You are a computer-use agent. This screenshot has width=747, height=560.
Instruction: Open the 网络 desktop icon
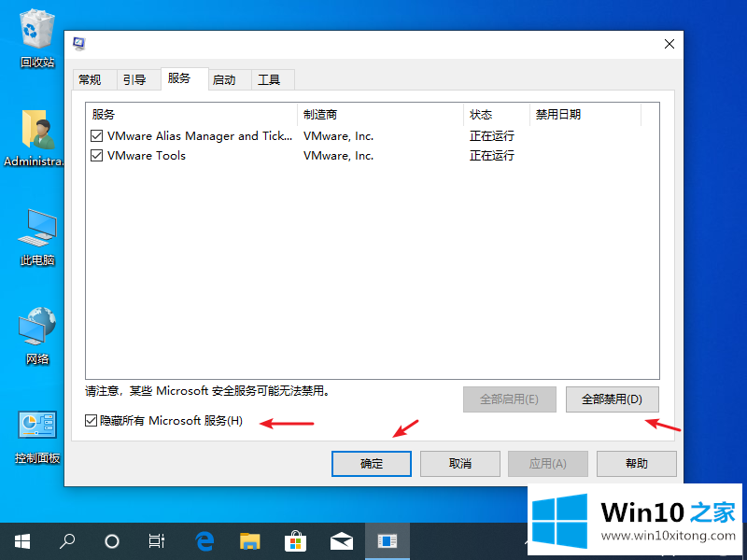(37, 330)
